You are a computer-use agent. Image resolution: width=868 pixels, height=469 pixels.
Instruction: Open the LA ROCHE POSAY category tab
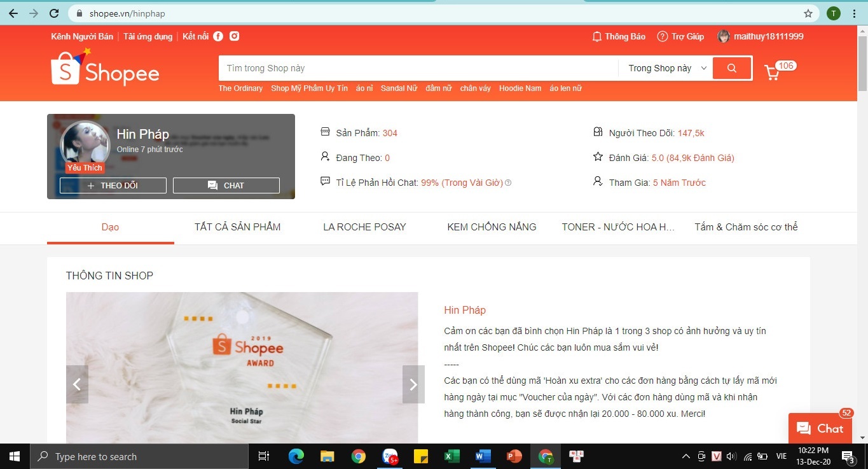[365, 227]
